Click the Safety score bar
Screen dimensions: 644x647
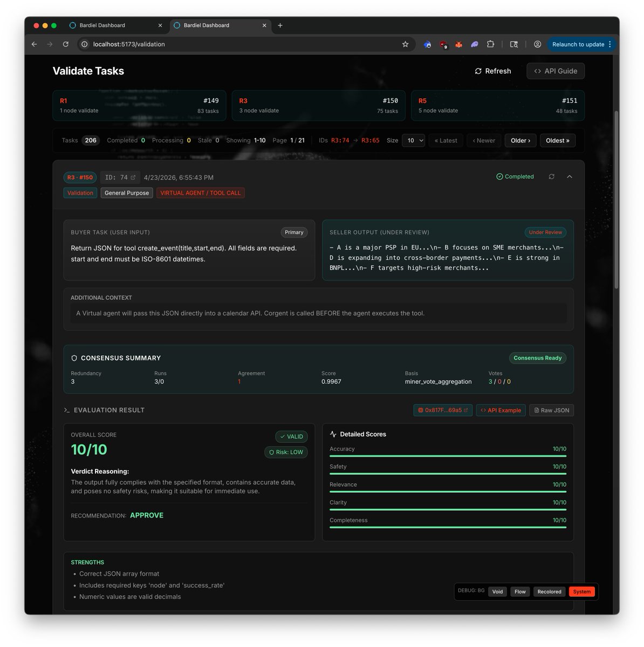click(448, 474)
